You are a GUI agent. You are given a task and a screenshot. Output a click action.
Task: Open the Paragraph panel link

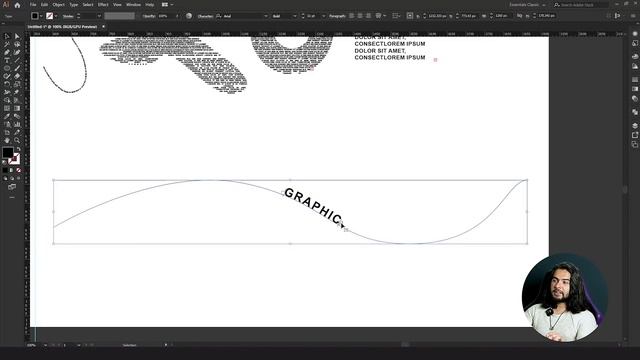337,16
